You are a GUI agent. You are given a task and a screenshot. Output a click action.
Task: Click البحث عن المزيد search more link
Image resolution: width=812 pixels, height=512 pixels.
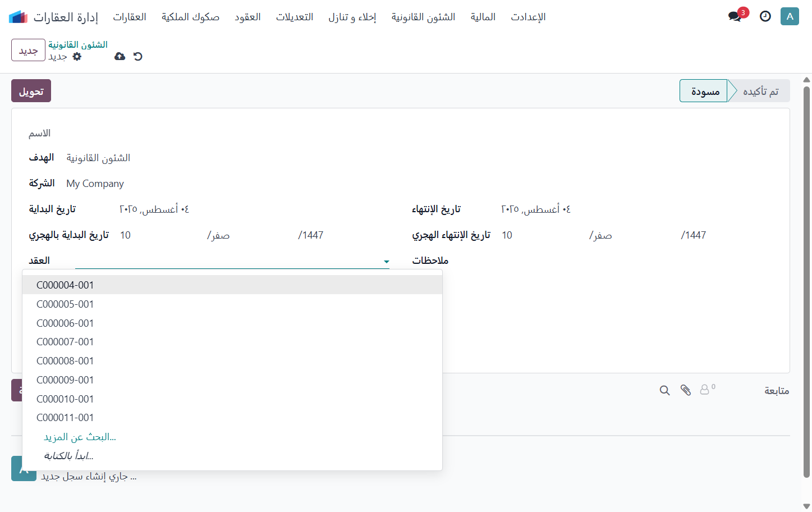coord(80,437)
